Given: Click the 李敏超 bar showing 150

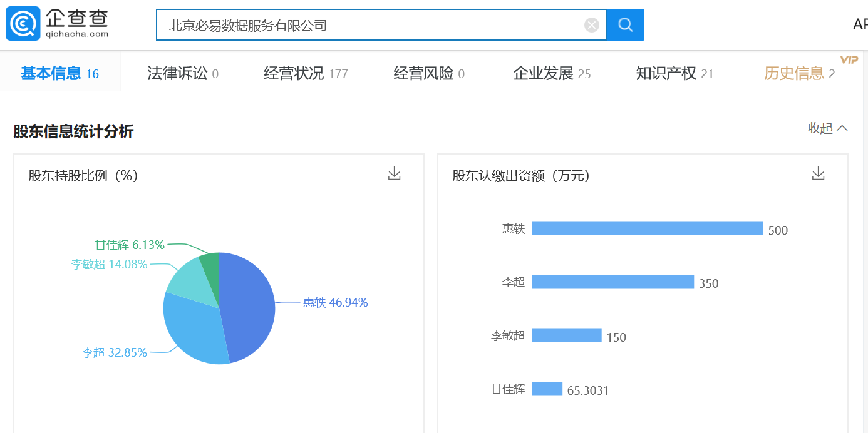Looking at the screenshot, I should tap(567, 335).
